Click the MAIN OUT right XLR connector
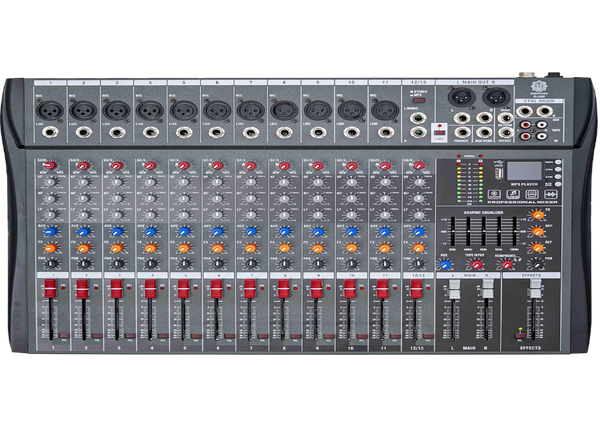Image resolution: width=600 pixels, height=427 pixels. click(x=496, y=97)
